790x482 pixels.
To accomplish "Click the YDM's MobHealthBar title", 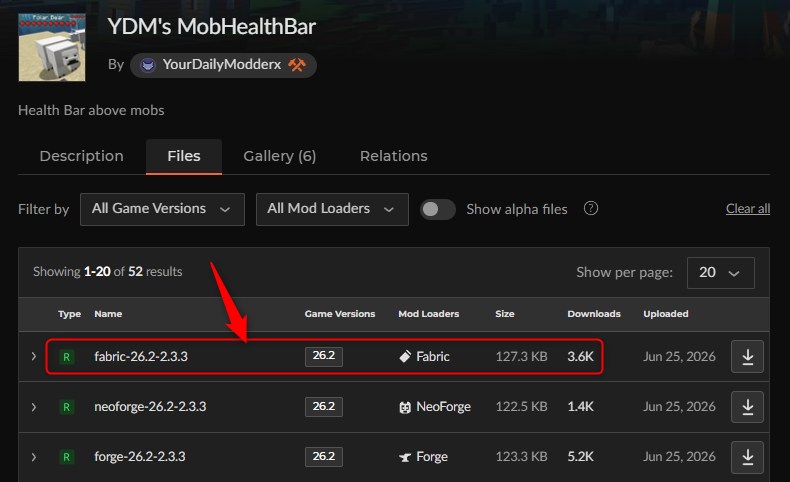I will tap(212, 27).
